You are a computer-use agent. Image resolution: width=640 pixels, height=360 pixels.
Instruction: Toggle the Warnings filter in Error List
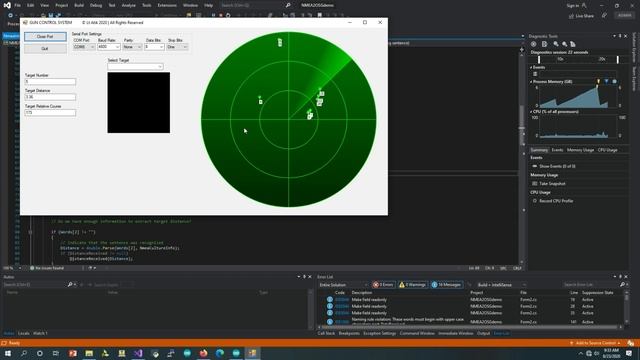click(x=412, y=285)
